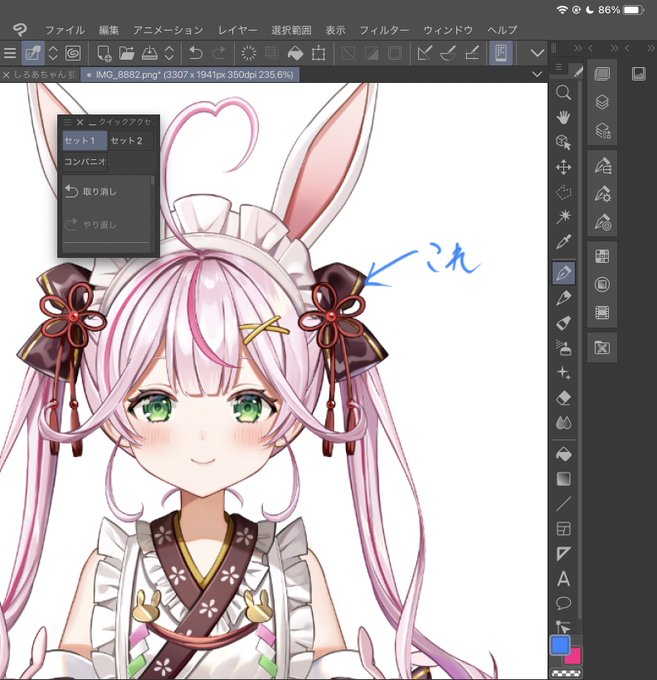Open the Color wheel palette icon
Image resolution: width=657 pixels, height=680 pixels.
click(602, 284)
